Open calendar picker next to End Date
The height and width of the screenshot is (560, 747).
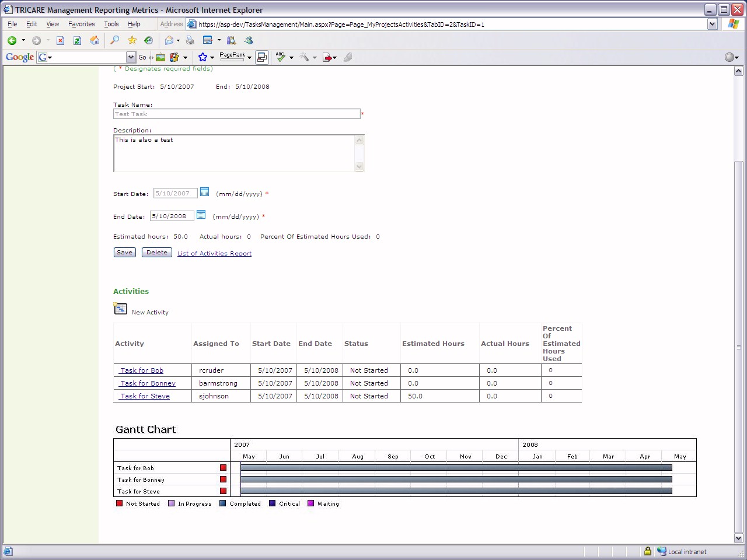click(x=201, y=215)
